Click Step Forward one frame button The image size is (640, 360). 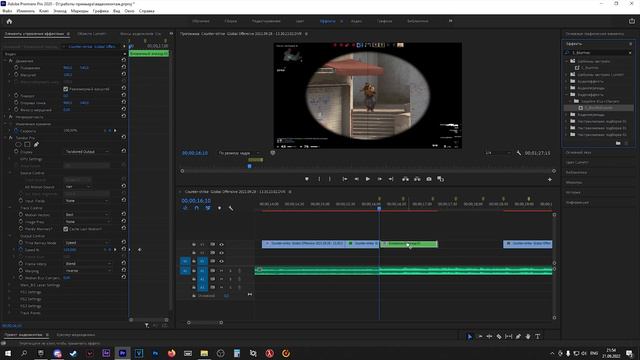click(380, 179)
